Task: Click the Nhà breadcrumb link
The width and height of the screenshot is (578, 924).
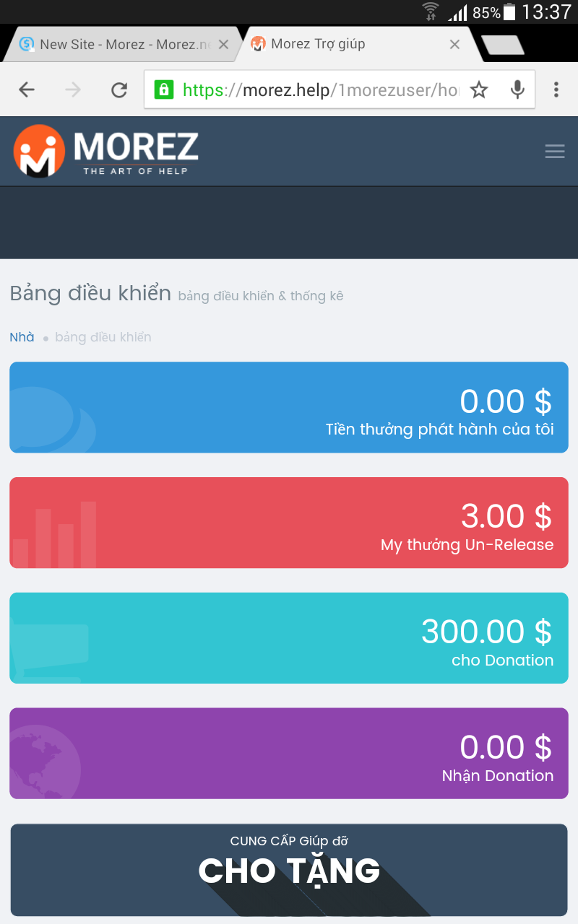Action: pos(22,337)
